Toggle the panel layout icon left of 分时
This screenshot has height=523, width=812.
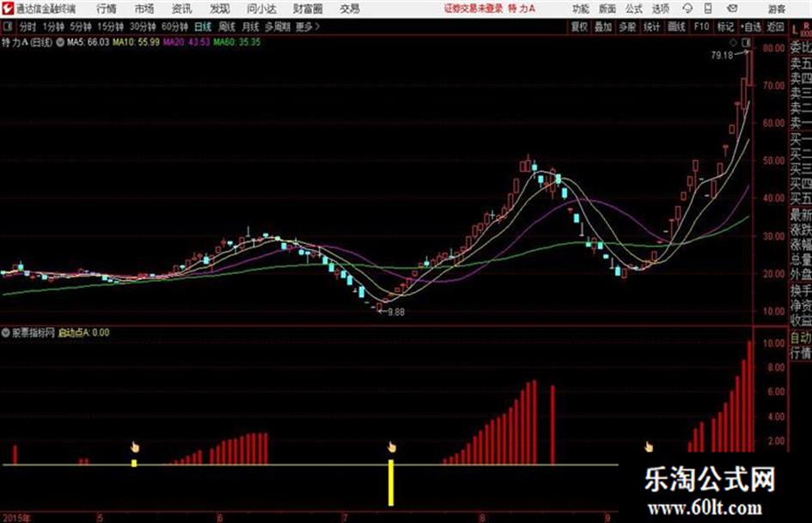(x=7, y=27)
